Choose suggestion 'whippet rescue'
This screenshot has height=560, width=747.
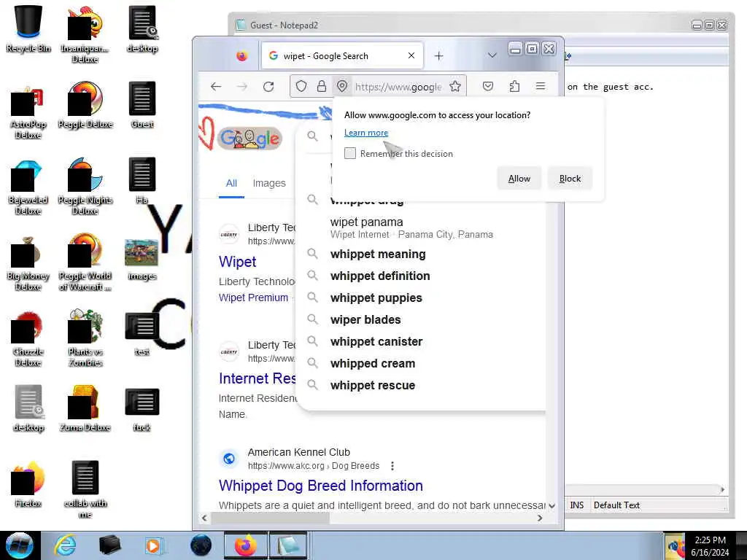pos(373,385)
